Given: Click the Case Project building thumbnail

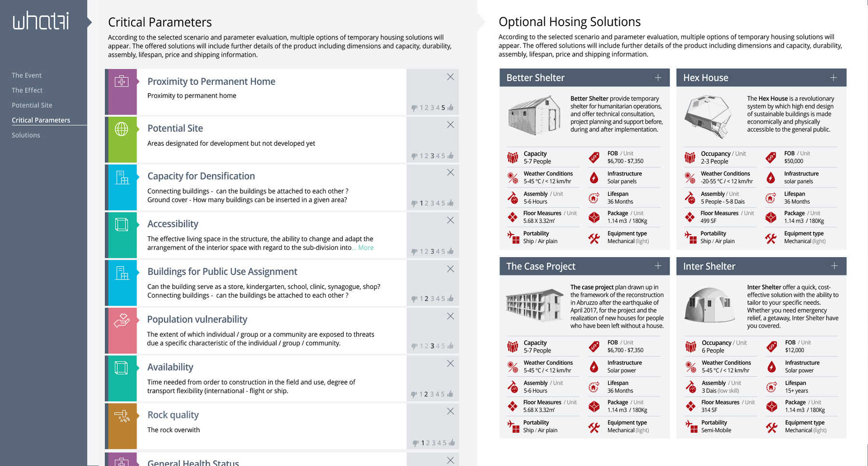Looking at the screenshot, I should (534, 305).
